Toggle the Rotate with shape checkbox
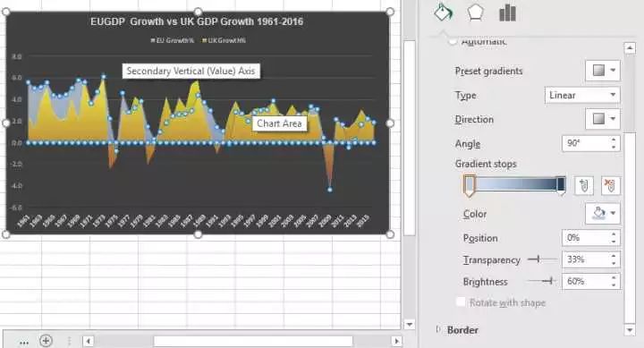 tap(461, 302)
